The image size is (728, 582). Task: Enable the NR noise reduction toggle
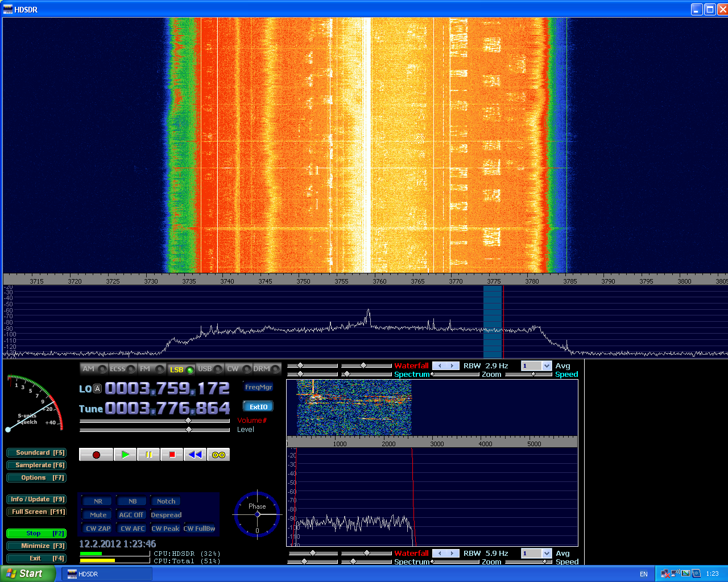(x=98, y=501)
